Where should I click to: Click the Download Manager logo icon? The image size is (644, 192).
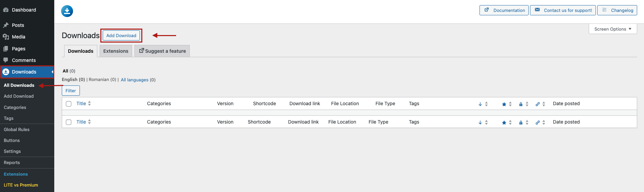[x=67, y=11]
